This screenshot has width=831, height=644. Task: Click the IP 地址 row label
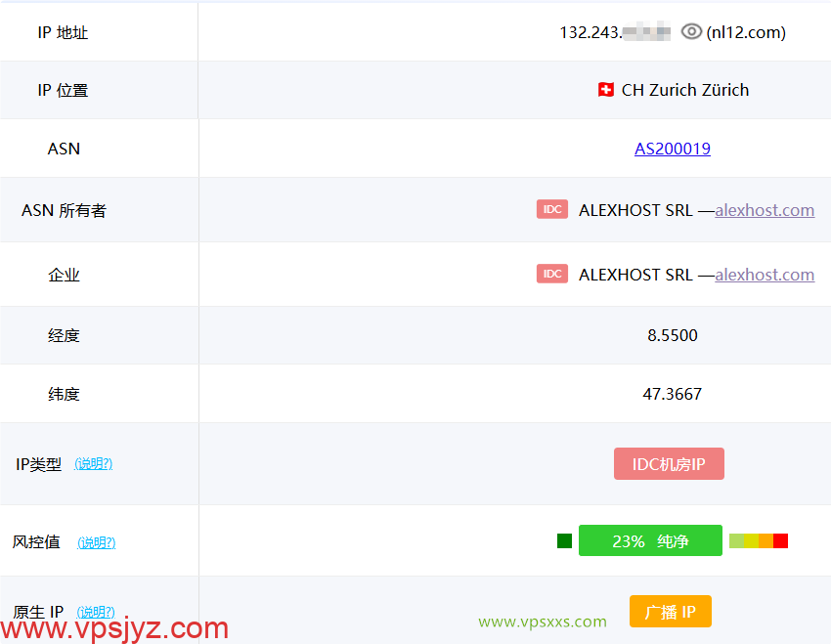[63, 32]
